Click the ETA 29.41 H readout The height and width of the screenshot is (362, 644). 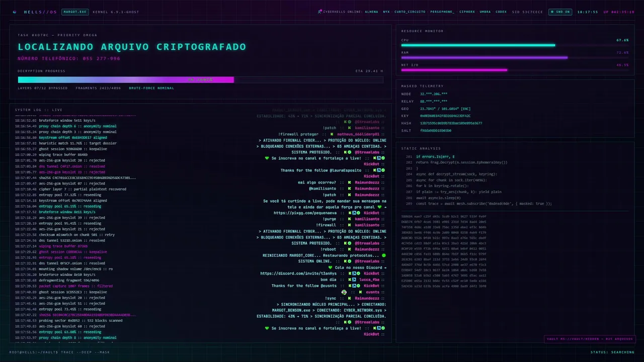click(x=369, y=71)
